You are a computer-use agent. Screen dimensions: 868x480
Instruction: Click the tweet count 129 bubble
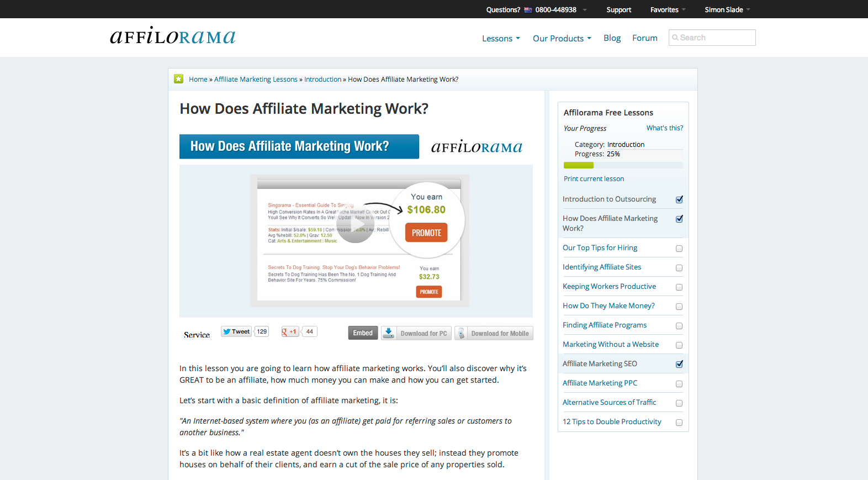click(262, 331)
